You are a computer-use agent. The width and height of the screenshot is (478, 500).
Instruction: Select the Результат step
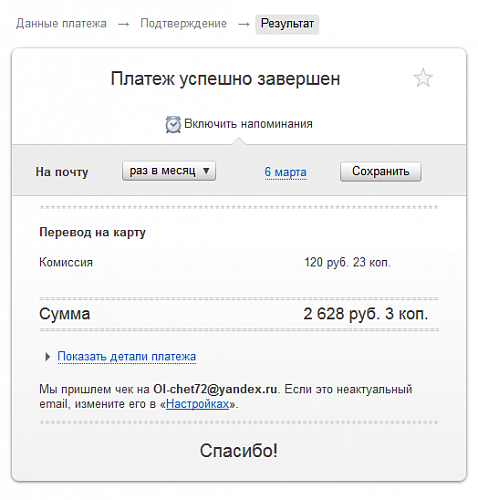287,24
